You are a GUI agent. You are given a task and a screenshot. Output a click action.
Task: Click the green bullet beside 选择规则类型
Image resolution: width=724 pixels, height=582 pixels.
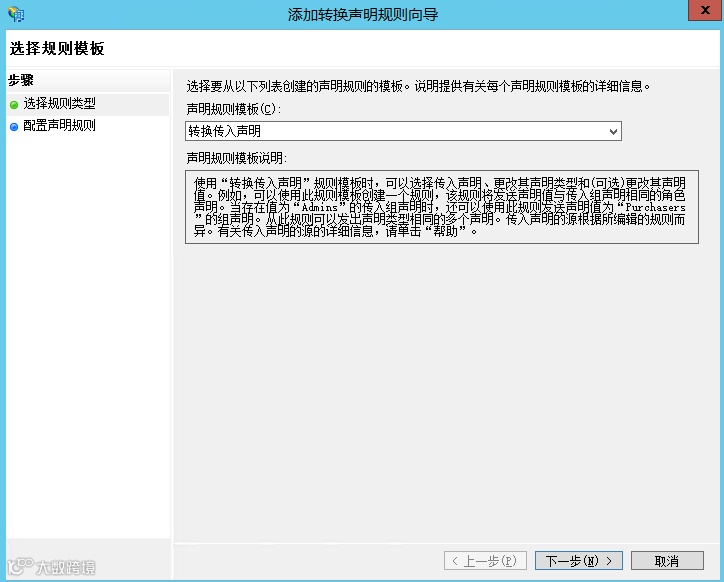point(14,105)
